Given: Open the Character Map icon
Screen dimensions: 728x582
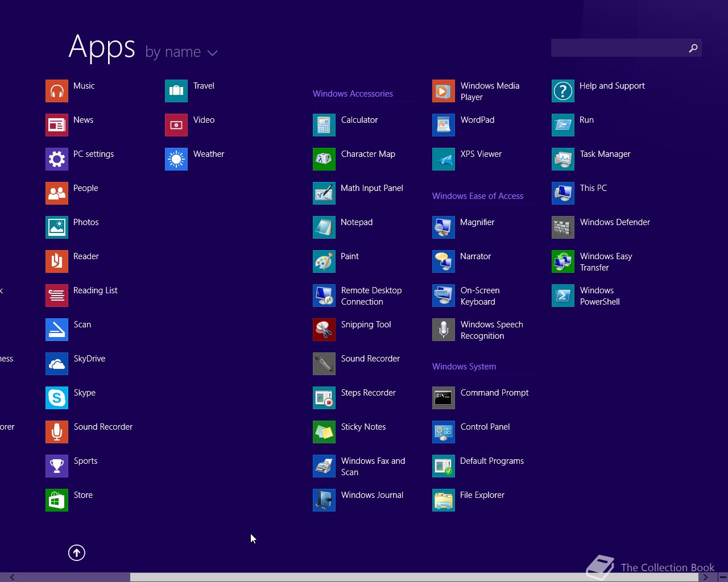Looking at the screenshot, I should point(324,159).
